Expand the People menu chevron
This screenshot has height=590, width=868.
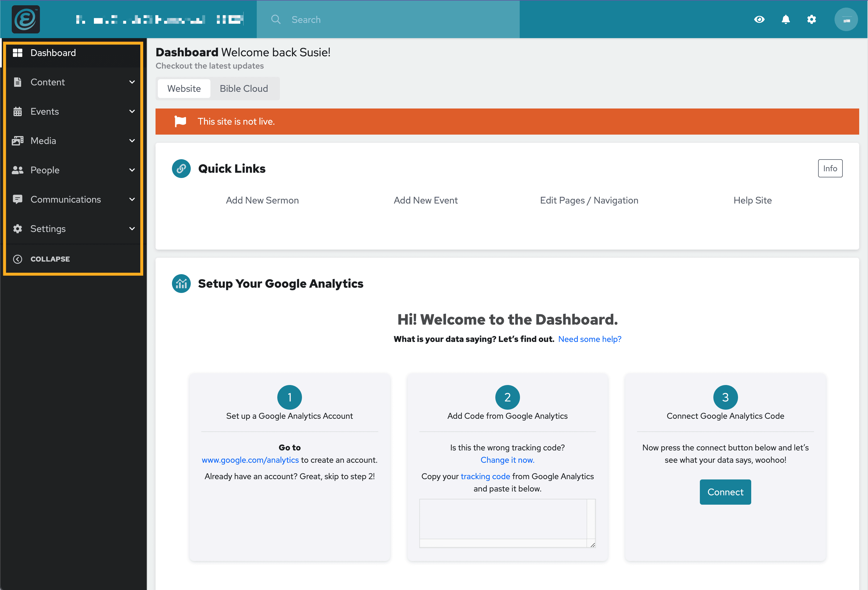tap(132, 170)
